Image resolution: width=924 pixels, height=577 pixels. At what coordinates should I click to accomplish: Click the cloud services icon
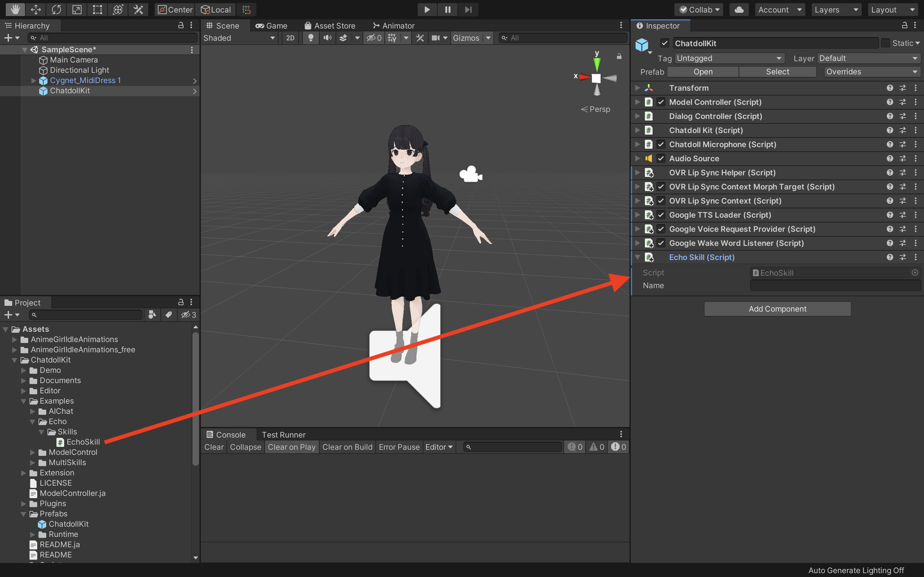739,10
